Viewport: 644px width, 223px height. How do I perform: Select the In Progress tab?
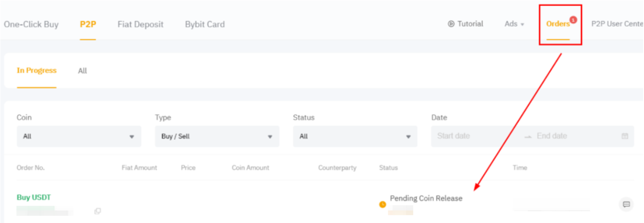pos(37,70)
